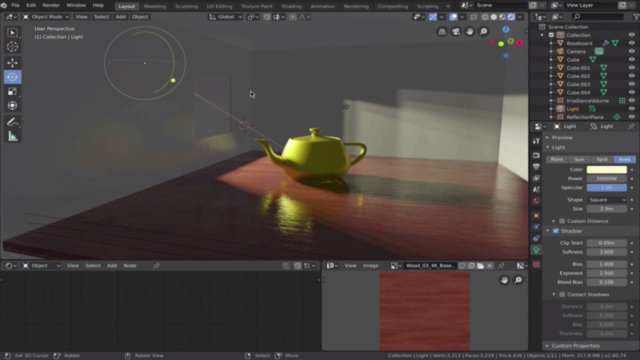Open the Active Tool properties tab
Screen dimensions: 640x360
536,141
